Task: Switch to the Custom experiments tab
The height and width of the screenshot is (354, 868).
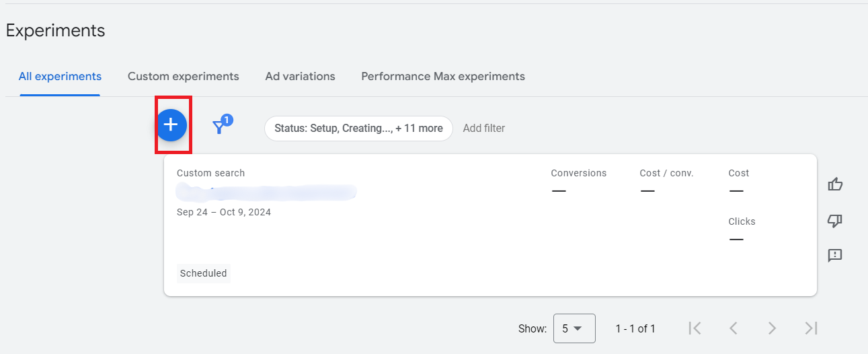Action: coord(183,76)
